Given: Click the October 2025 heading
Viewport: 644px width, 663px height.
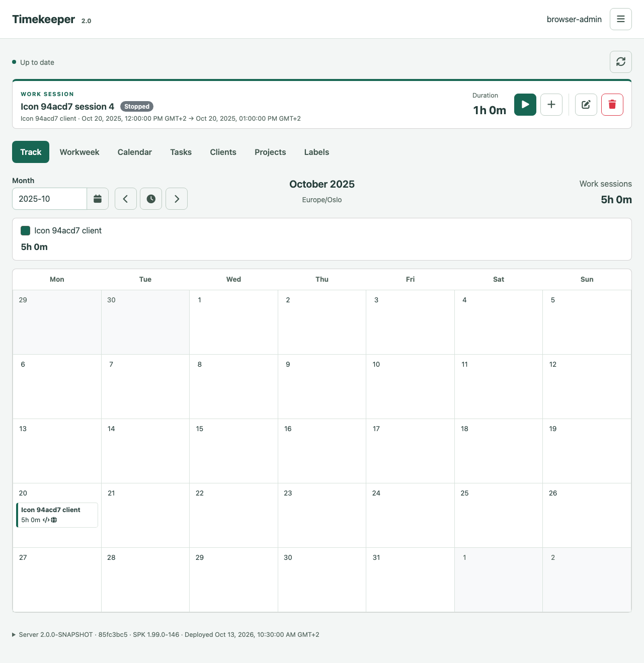Looking at the screenshot, I should point(322,184).
